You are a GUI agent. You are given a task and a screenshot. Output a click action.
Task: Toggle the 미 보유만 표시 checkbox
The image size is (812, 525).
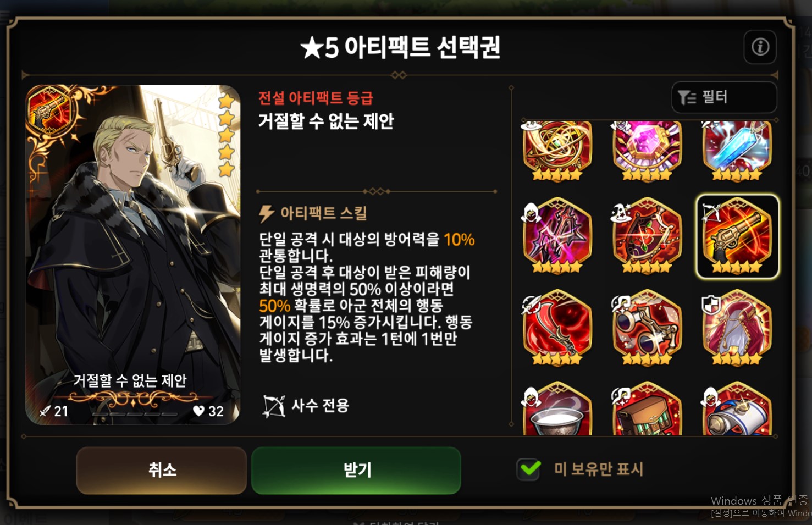point(529,469)
